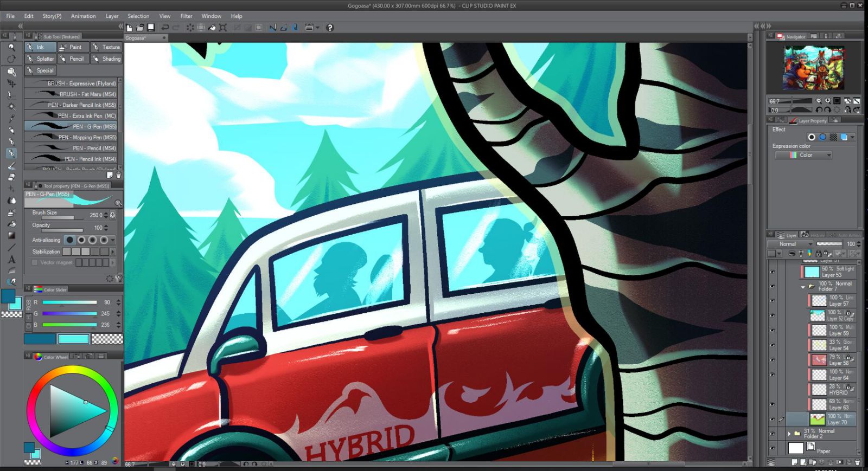
Task: Click the trash icon in Layer panel
Action: click(x=857, y=462)
